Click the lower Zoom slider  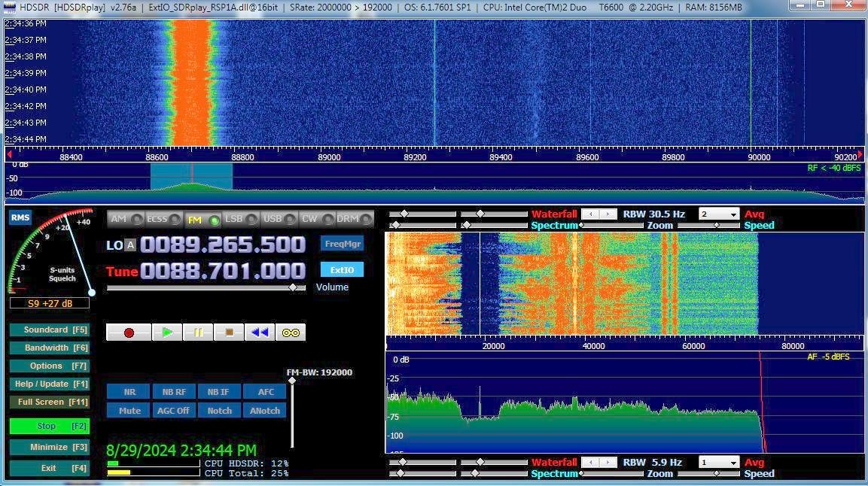[611, 474]
